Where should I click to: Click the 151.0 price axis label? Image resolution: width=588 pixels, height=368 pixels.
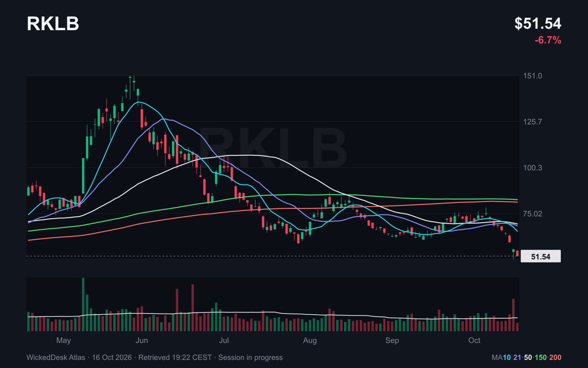tap(533, 76)
